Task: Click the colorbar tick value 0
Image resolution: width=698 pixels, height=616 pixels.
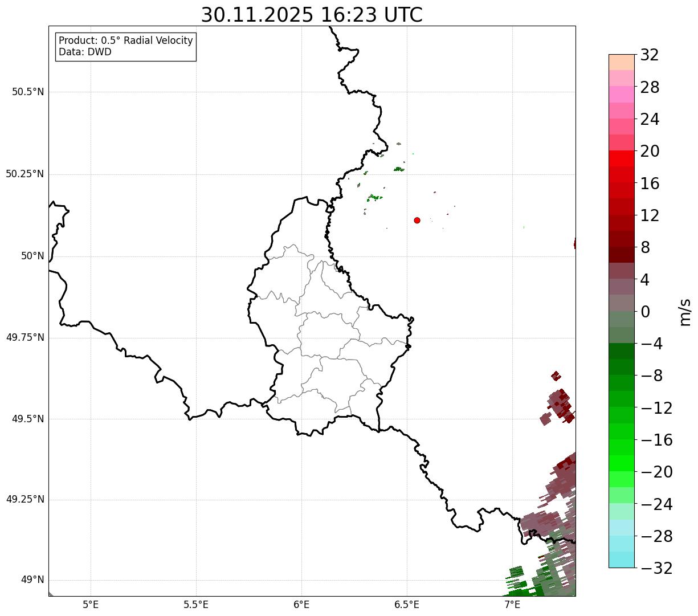Action: pos(645,312)
